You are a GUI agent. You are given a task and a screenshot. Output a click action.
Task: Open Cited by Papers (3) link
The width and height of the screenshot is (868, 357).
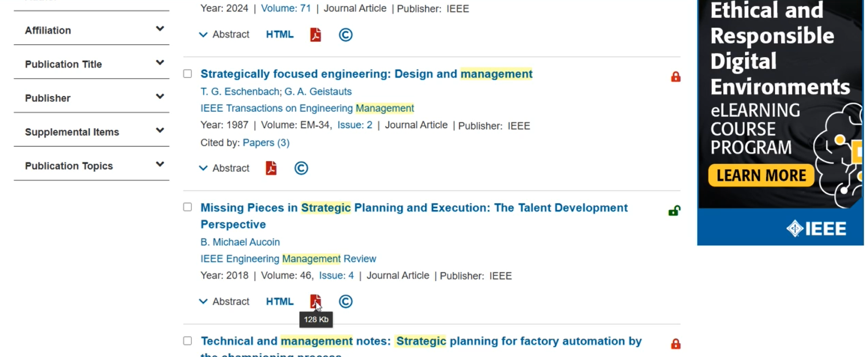[266, 143]
